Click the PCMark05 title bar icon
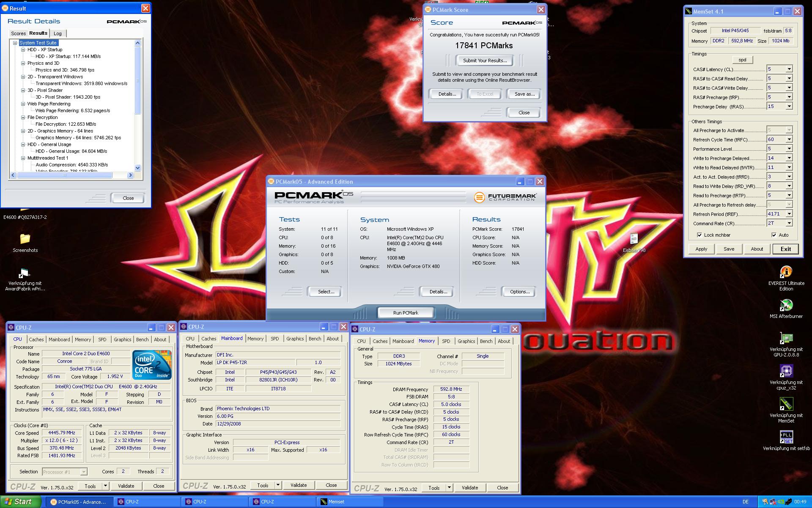812x508 pixels. [271, 182]
